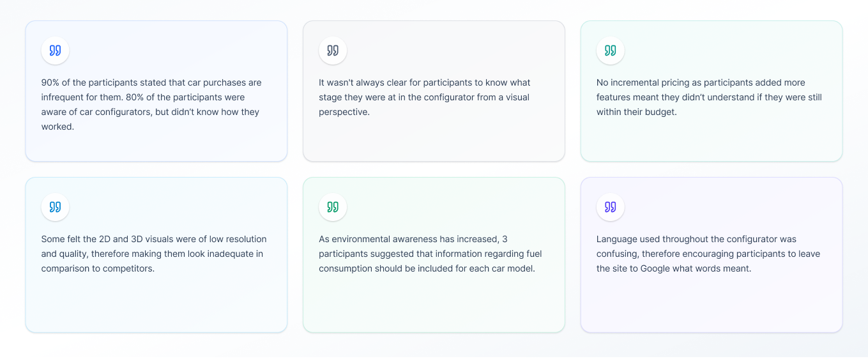Click 'the site to Google what words meant' line

point(674,269)
